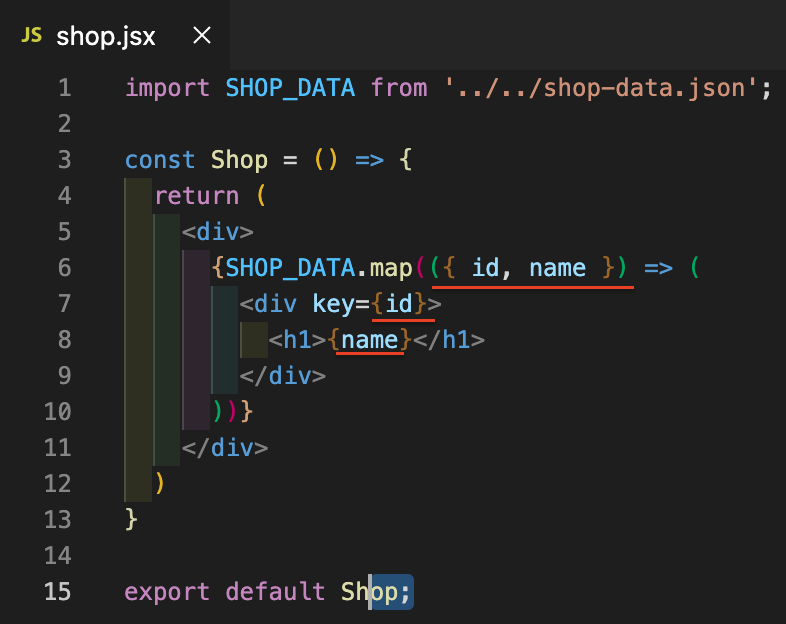786x624 pixels.
Task: Click closing parenthesis on line 12
Action: pyautogui.click(x=160, y=484)
